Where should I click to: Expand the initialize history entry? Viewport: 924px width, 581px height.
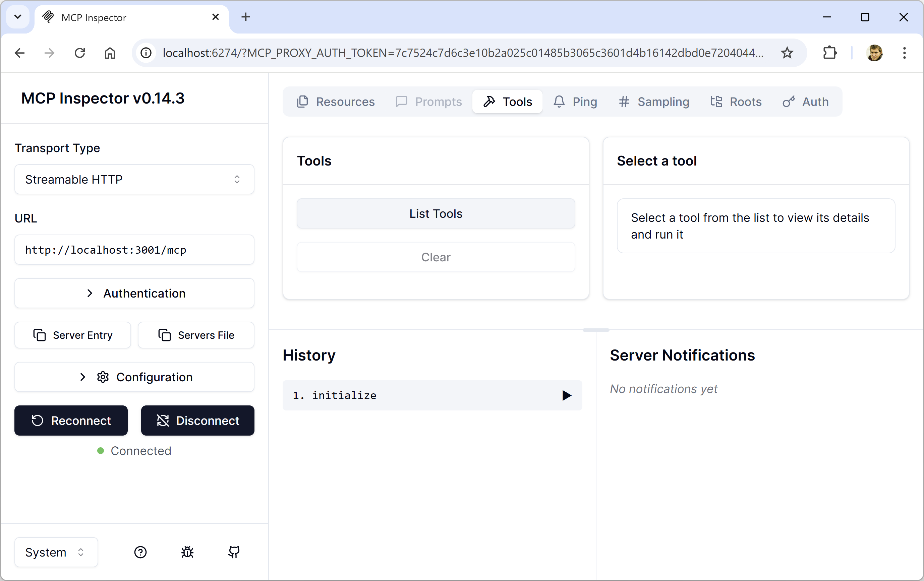point(432,395)
